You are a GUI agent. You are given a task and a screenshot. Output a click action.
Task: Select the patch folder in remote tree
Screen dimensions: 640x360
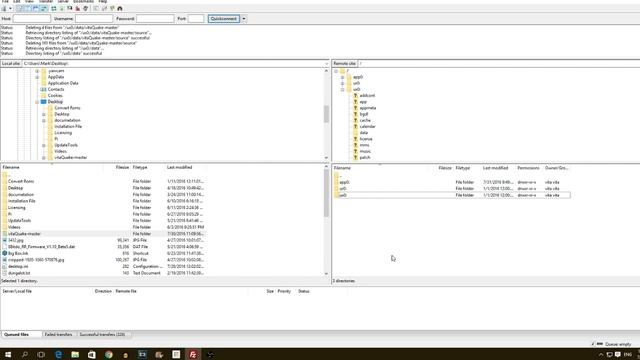pos(365,158)
